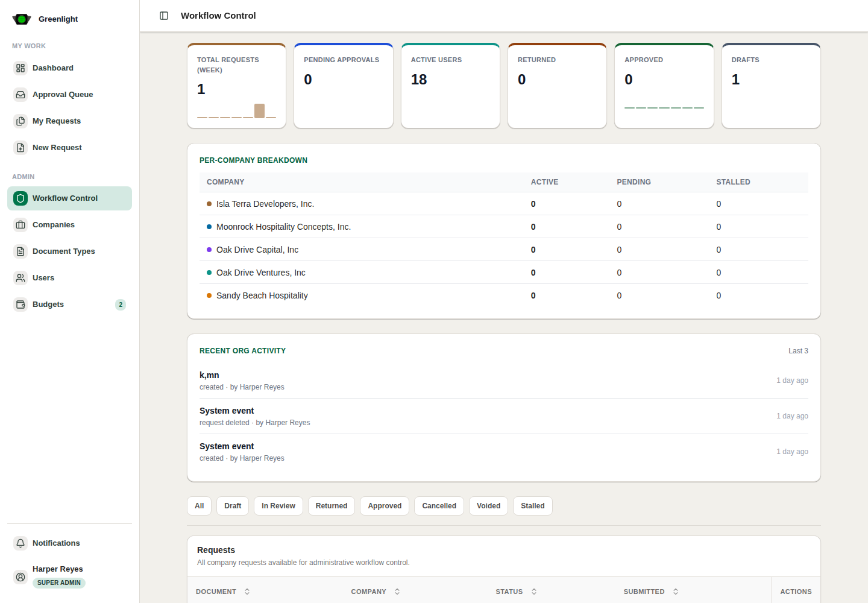This screenshot has width=868, height=603.
Task: Click Harper Reyes profile name
Action: (58, 569)
